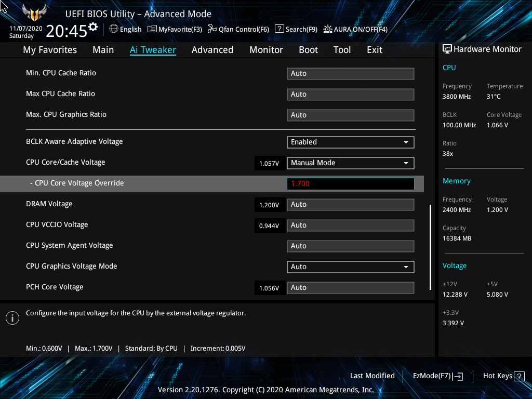
Task: Click the Hardware Monitor screen icon
Action: tap(447, 49)
